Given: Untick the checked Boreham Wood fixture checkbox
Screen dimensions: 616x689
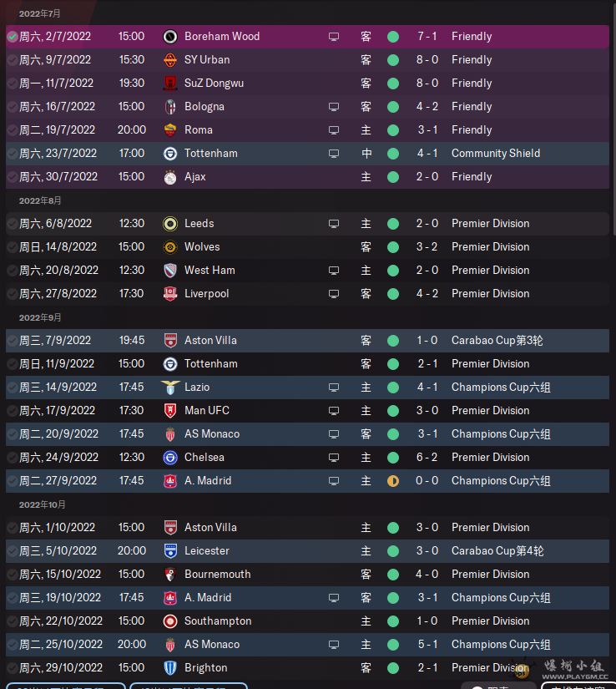Looking at the screenshot, I should point(13,37).
